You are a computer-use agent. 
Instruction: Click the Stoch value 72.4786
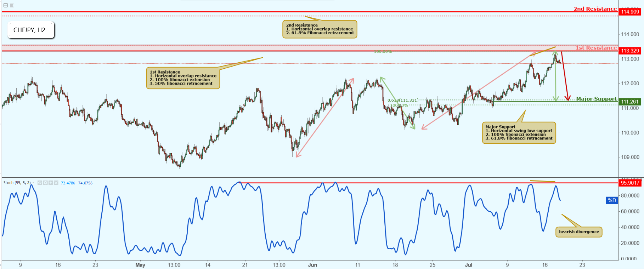68,183
